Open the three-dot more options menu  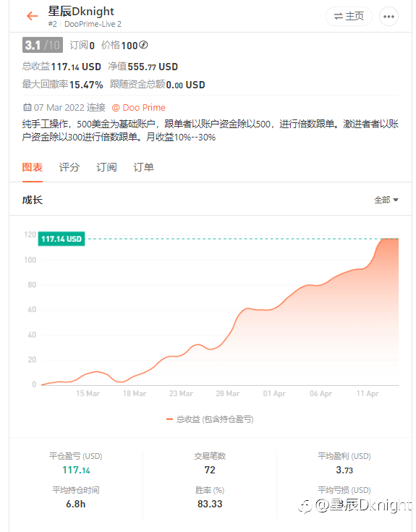click(x=389, y=16)
